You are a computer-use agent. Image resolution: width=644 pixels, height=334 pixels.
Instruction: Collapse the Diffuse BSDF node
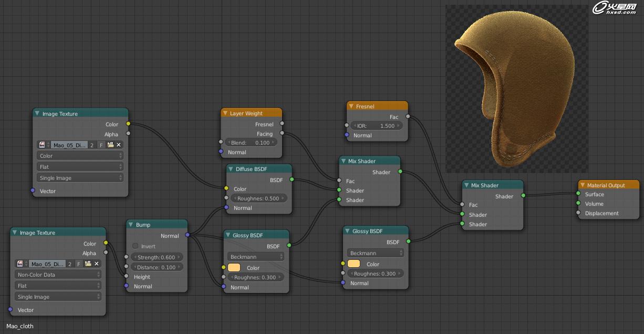(231, 169)
